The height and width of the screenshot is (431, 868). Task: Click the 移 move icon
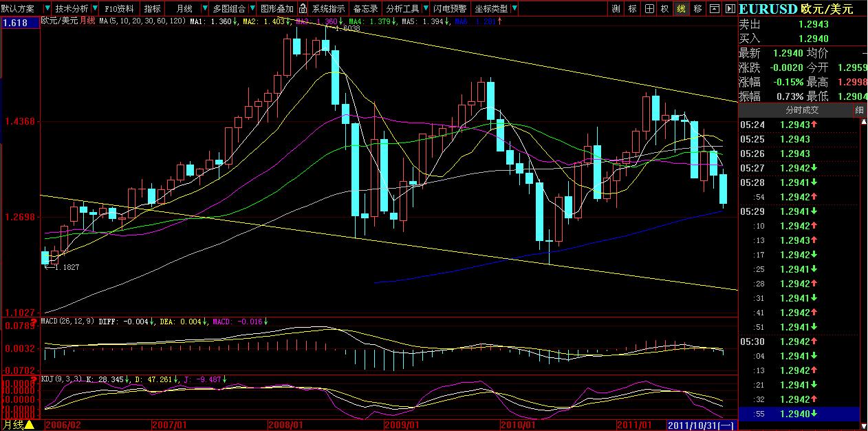[x=697, y=8]
